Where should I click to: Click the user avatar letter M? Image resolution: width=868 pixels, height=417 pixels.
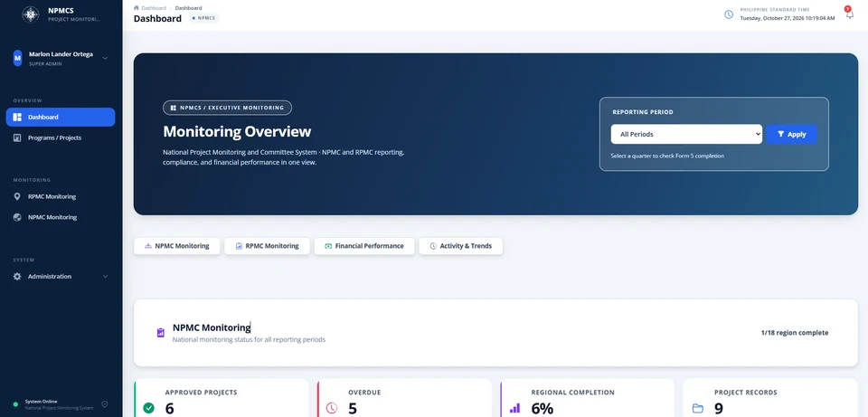(x=18, y=58)
